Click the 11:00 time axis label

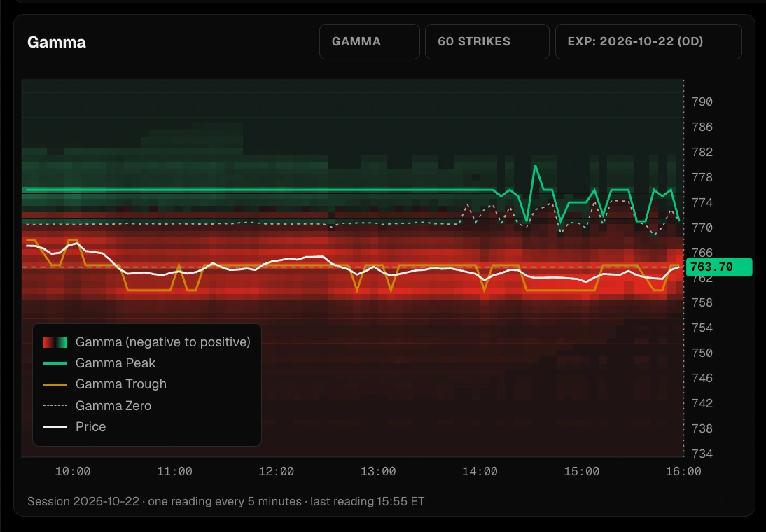tap(174, 471)
